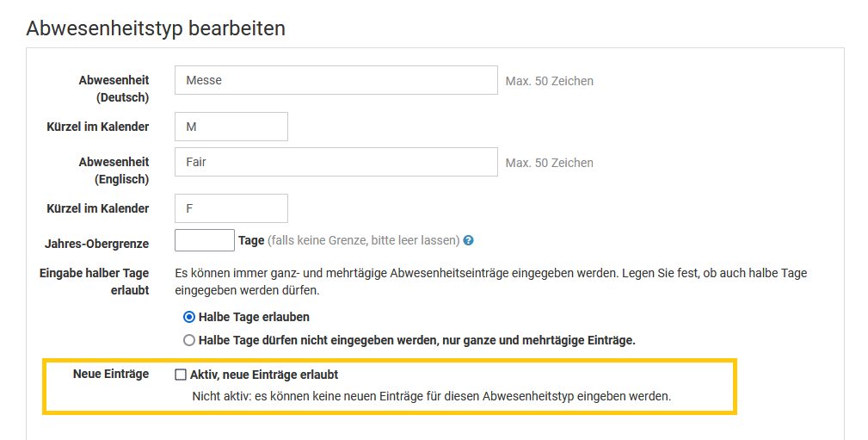The width and height of the screenshot is (868, 440).
Task: Click 'Max. 50 Zeichen' hint beside Fair field
Action: (x=549, y=163)
